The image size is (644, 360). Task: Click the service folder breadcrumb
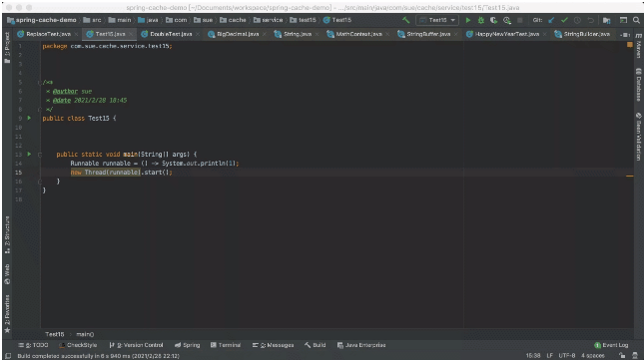click(x=269, y=20)
